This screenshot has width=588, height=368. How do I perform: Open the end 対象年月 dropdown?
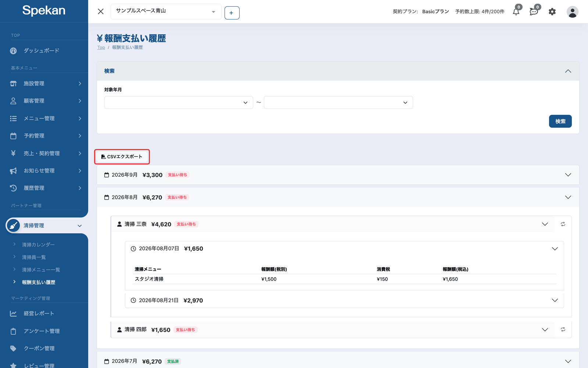point(338,103)
